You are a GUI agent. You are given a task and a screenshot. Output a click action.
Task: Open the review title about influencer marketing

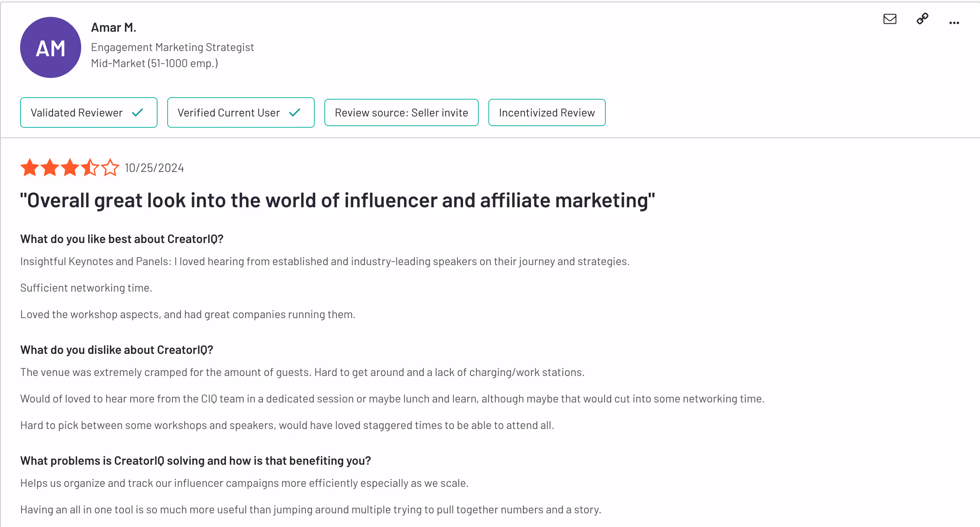338,200
